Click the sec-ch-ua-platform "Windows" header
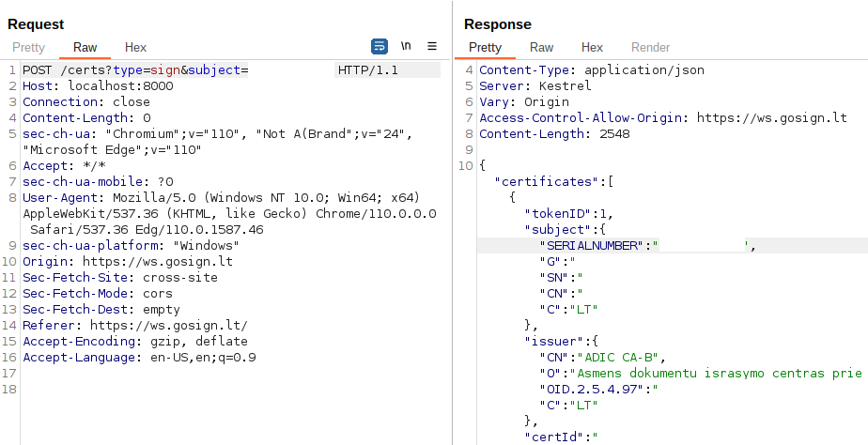This screenshot has height=445, width=868. 132,246
